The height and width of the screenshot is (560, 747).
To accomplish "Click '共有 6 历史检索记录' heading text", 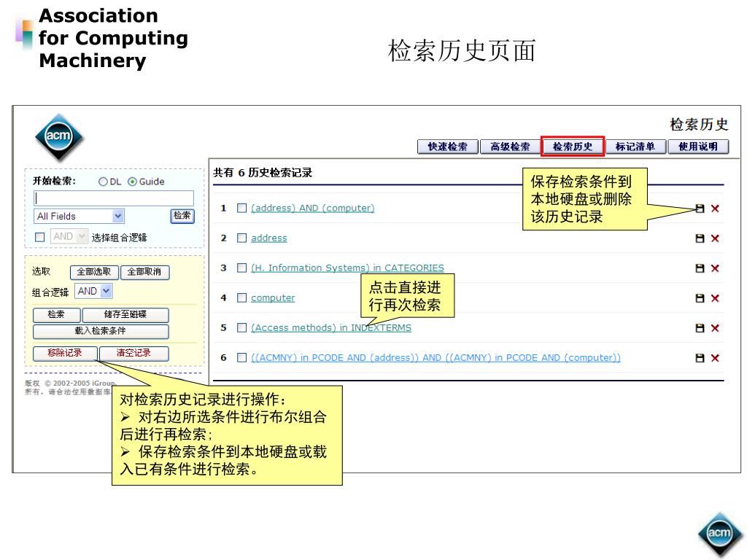I will pos(263,172).
